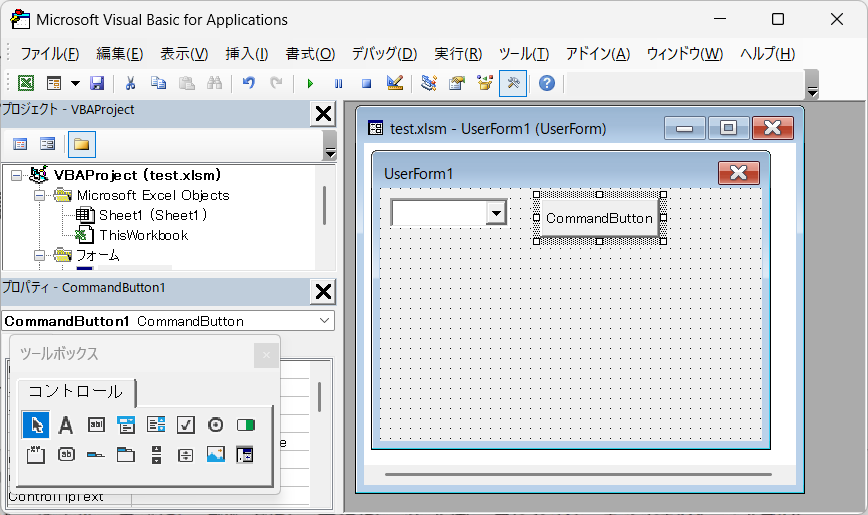This screenshot has height=515, width=868.
Task: Choose the CommandButton tool in toolbox
Action: (x=66, y=455)
